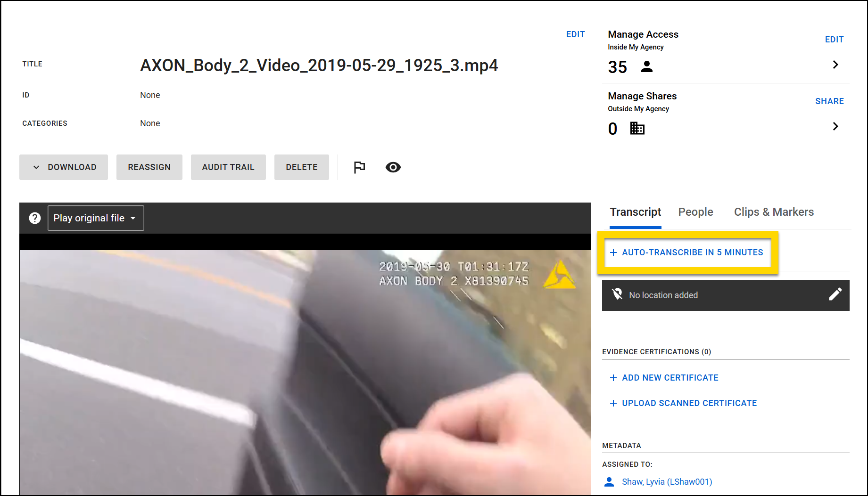
Task: Open the Play original file dropdown
Action: (96, 218)
